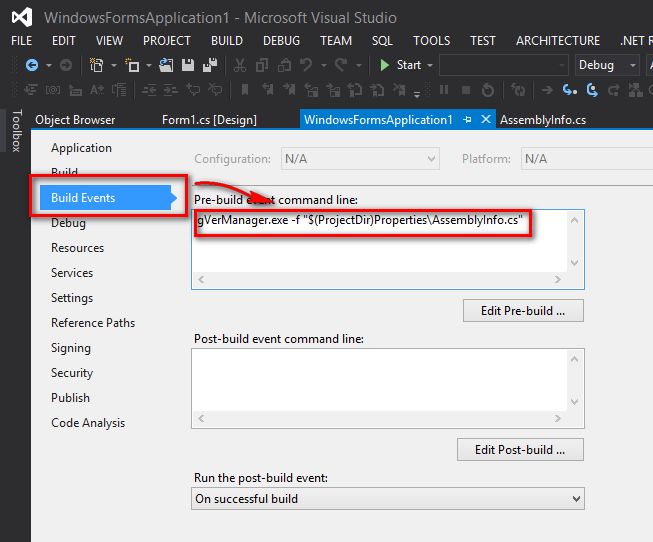The image size is (653, 542).
Task: Click right arrow of Pre-build horizontal scrollbar
Action: tap(558, 280)
